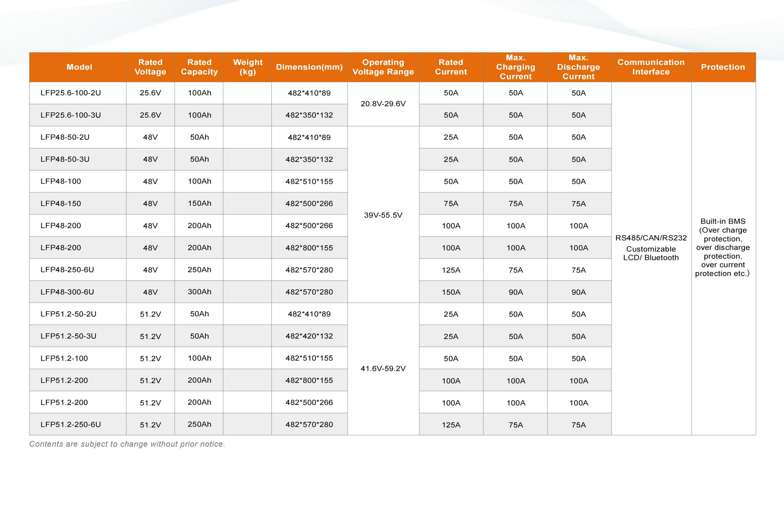Click the Dimension(mm) column header

(x=309, y=67)
